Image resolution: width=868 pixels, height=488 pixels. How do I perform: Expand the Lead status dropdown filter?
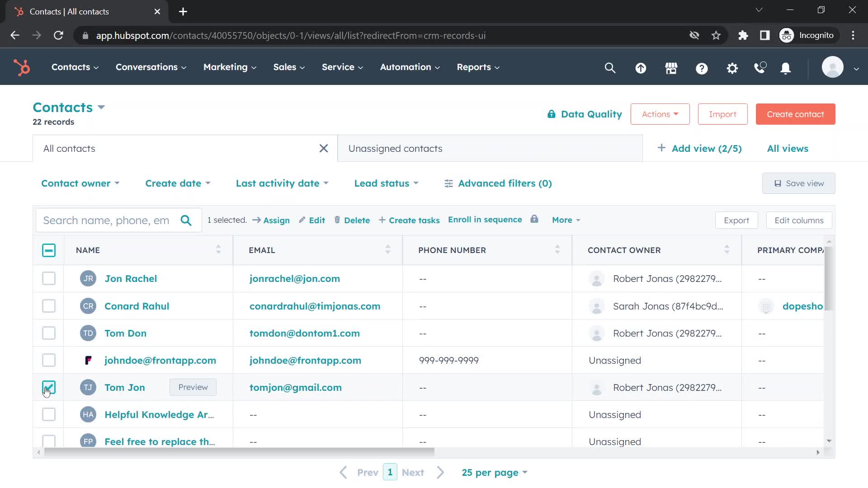[x=387, y=183]
